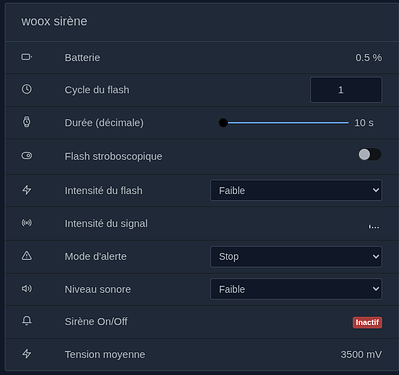
Task: Click the lightning icon beside Intensité du flash
Action: coord(27,190)
